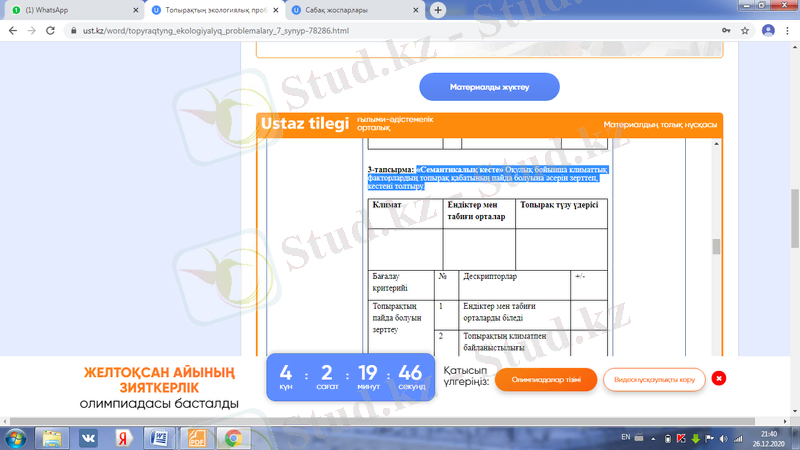Reload the page with the refresh icon

point(54,30)
